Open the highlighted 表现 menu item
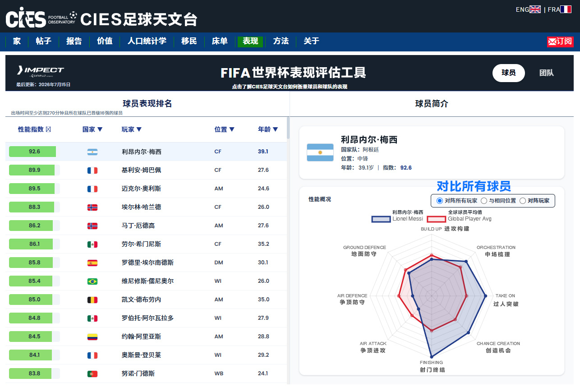580x392 pixels. tap(250, 42)
